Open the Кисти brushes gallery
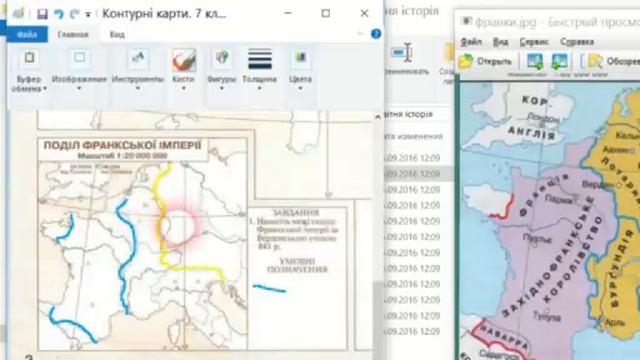This screenshot has height=360, width=640. pos(183,69)
